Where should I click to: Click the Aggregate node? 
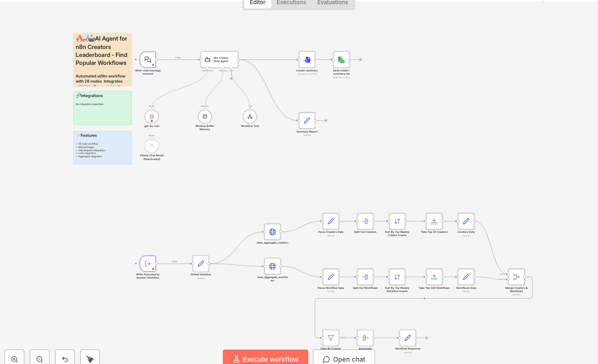[365, 337]
